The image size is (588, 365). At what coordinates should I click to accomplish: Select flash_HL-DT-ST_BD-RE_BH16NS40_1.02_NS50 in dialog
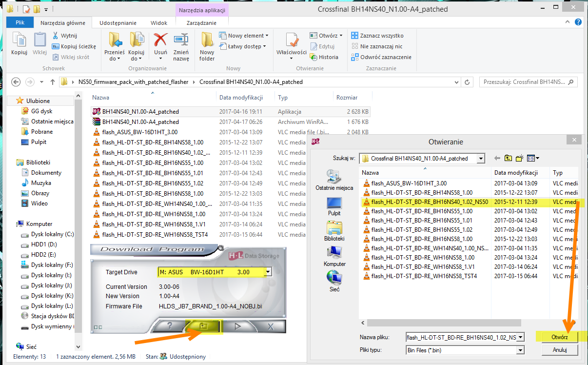point(426,202)
